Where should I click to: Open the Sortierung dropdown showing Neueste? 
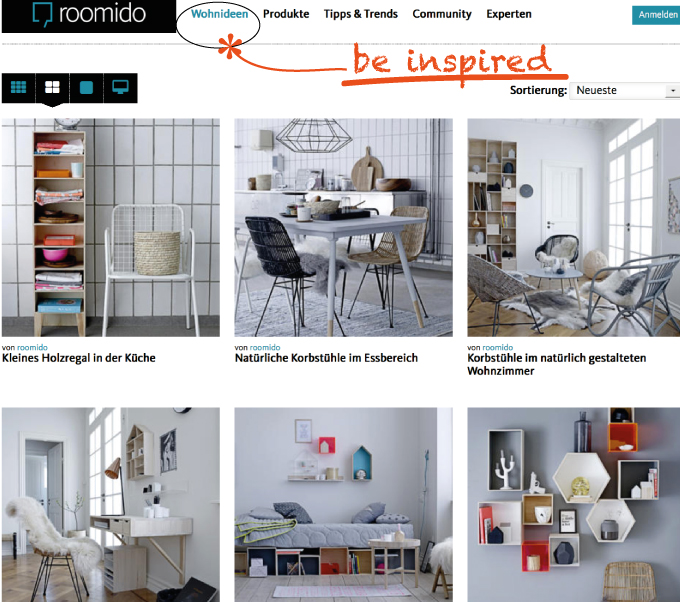click(624, 91)
